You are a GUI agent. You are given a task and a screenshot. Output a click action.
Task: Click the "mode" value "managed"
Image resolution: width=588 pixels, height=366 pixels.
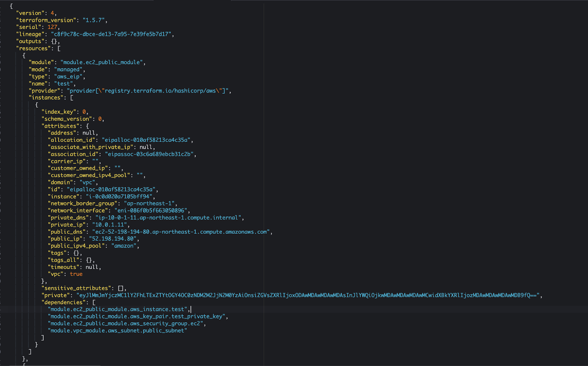click(x=69, y=69)
